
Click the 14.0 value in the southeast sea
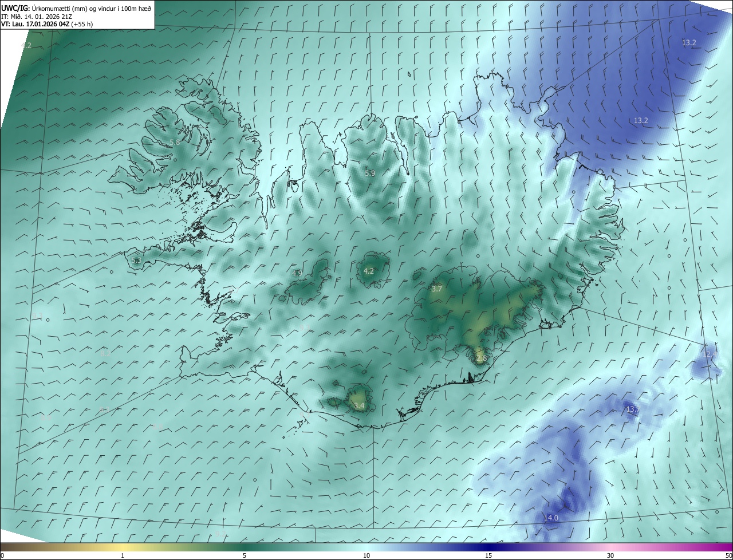point(550,518)
